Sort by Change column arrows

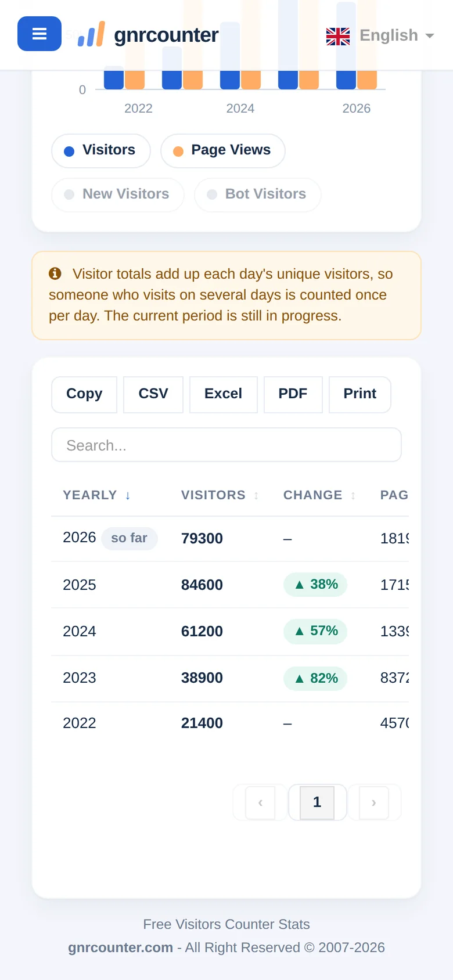353,495
